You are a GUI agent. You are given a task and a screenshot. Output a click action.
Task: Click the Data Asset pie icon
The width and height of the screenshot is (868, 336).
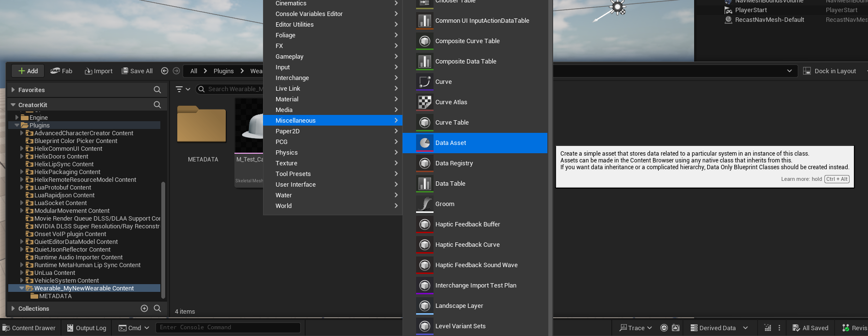coord(425,143)
